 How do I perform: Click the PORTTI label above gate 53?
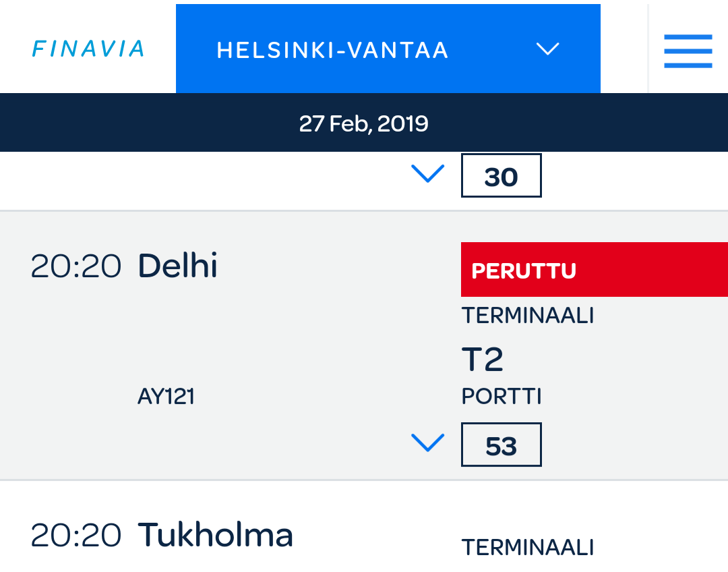tap(502, 397)
